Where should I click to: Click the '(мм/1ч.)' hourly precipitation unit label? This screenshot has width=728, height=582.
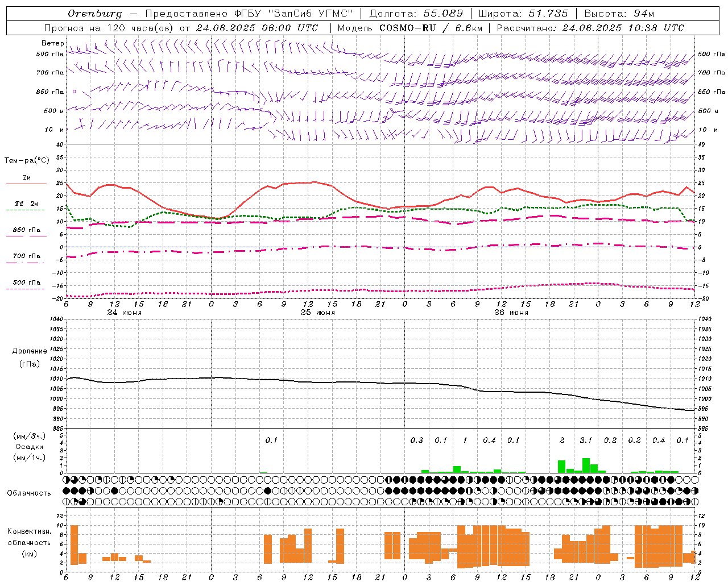(28, 458)
